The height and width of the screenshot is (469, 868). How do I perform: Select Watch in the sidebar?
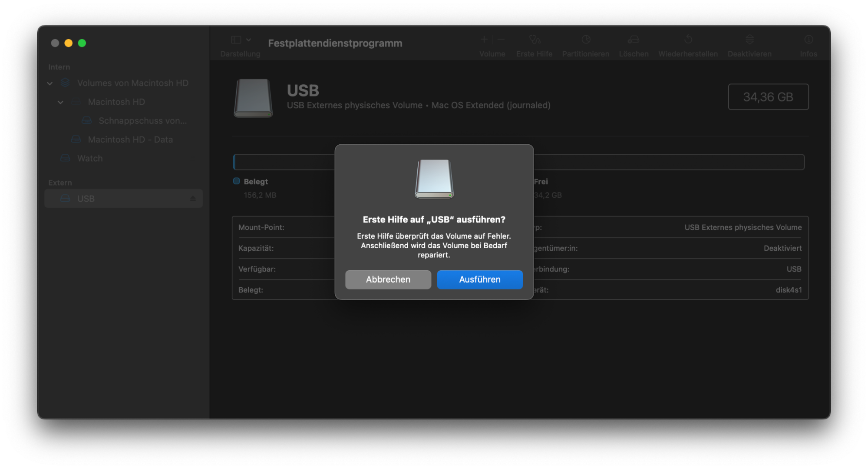pos(90,158)
